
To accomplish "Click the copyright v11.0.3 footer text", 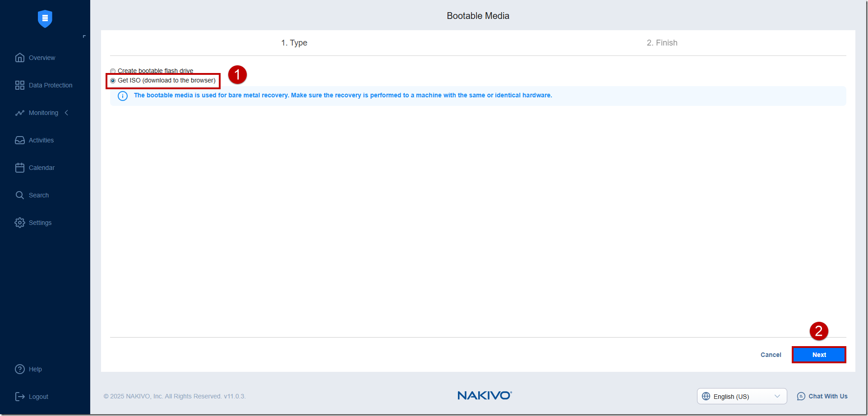I will [x=175, y=396].
